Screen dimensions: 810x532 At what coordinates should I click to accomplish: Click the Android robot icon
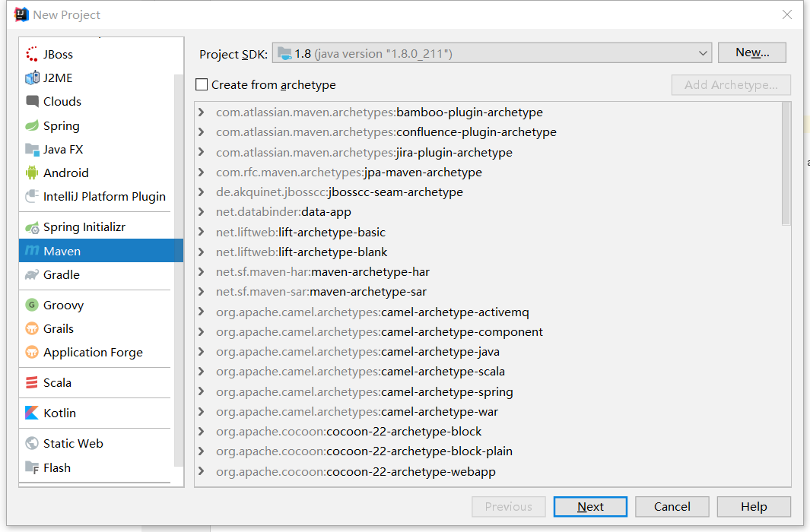[x=32, y=173]
